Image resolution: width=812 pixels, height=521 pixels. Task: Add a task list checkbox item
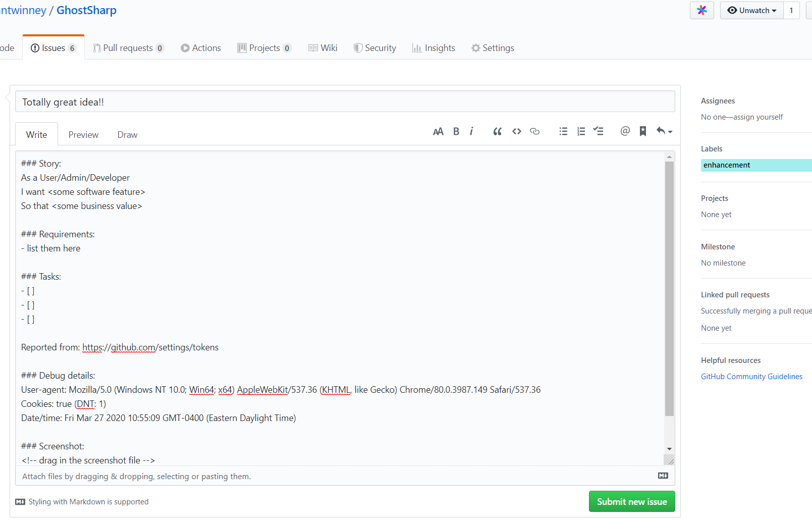tap(599, 132)
